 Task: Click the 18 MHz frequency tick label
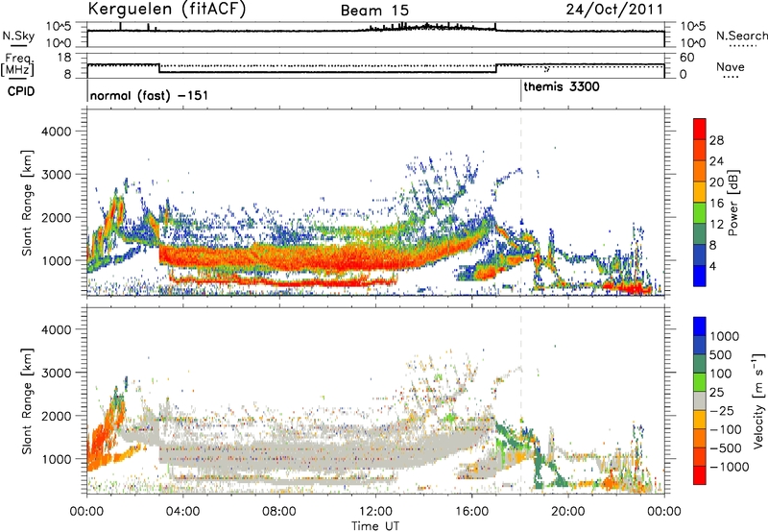click(x=64, y=58)
